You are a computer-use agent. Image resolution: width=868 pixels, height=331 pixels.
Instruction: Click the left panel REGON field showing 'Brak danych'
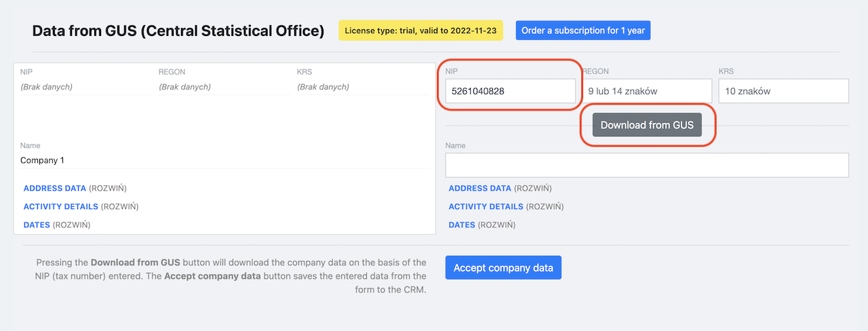[x=222, y=87]
